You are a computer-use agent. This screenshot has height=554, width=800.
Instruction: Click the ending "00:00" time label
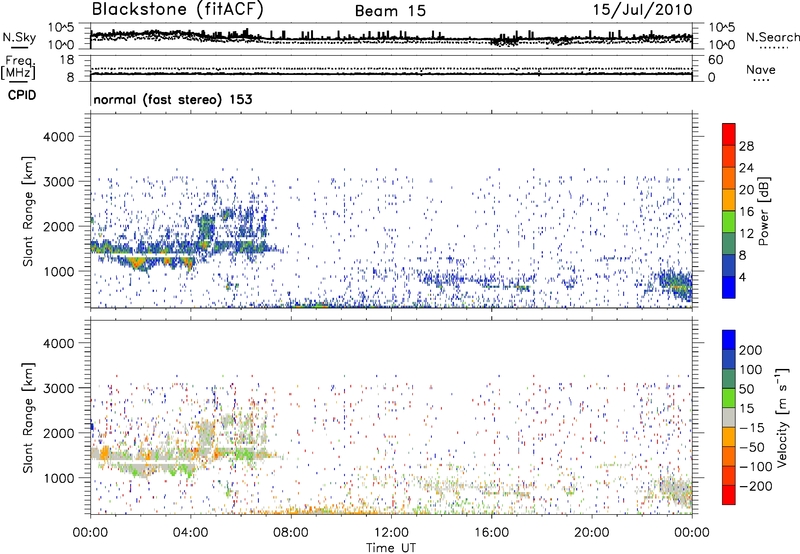click(692, 533)
